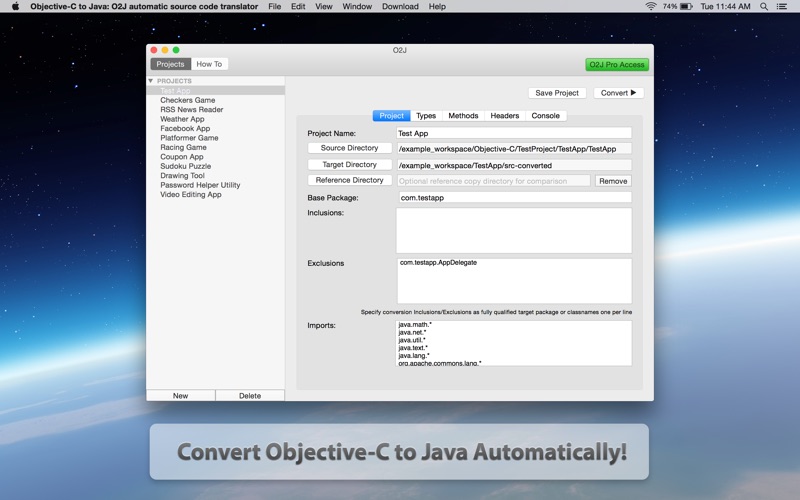This screenshot has height=500, width=800.
Task: Select Racing Game project
Action: click(x=215, y=147)
